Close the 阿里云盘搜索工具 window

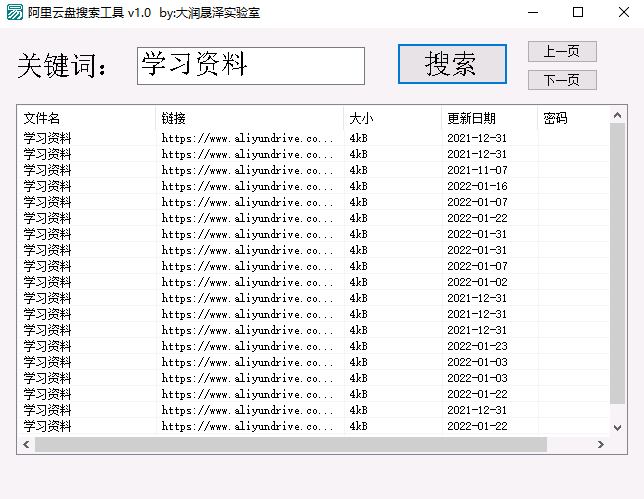pos(624,12)
